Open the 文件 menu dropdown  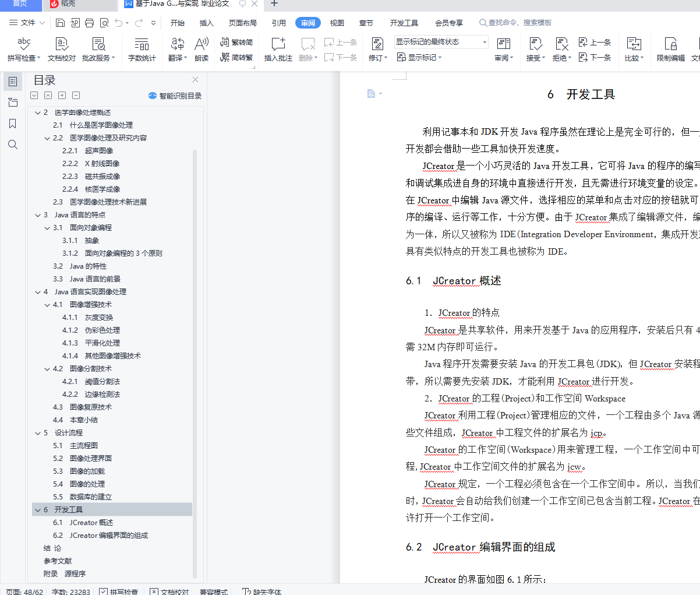(27, 23)
